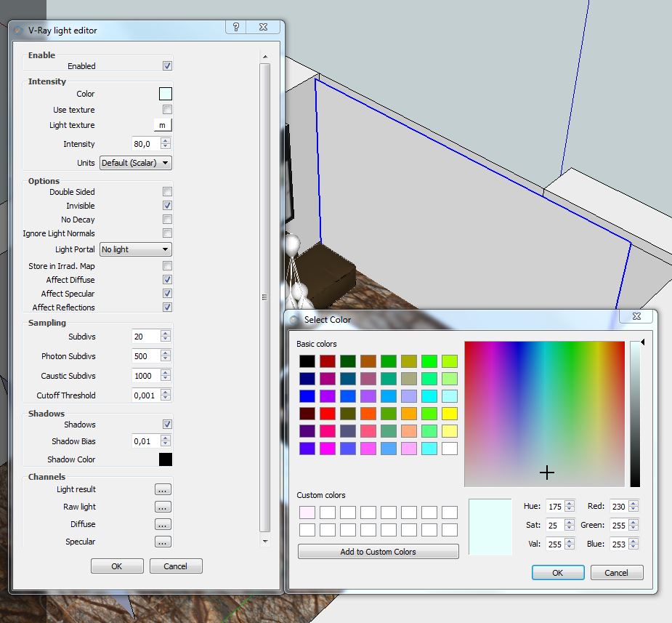Click the Light result channel '...' button

pos(163,490)
